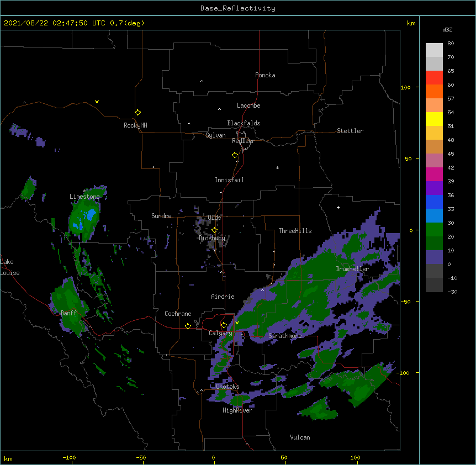The height and width of the screenshot is (465, 476).
Task: Click the Blackfalds label
Action: point(244,123)
